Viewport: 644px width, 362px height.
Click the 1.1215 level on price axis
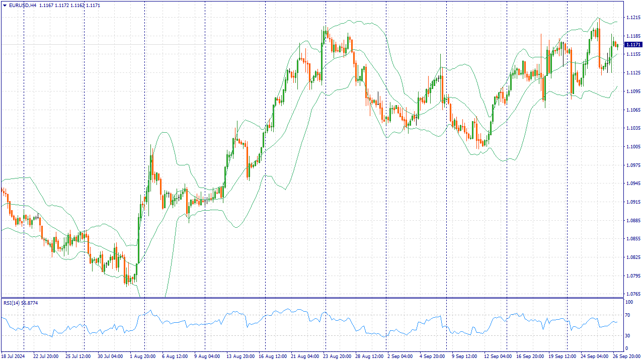(x=632, y=18)
